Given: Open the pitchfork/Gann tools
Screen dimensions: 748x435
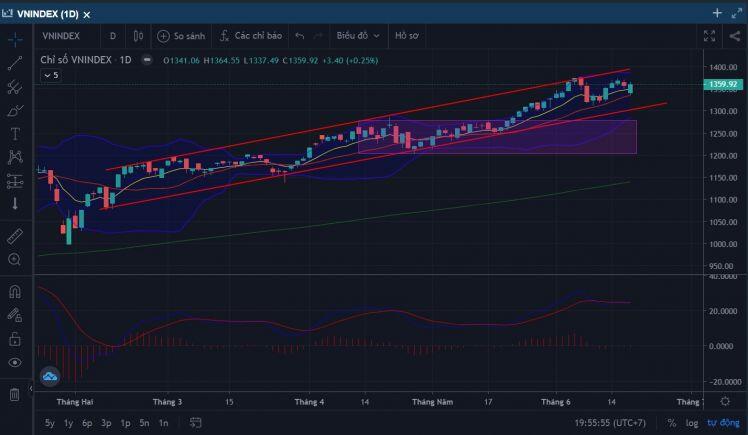Looking at the screenshot, I should click(x=15, y=87).
